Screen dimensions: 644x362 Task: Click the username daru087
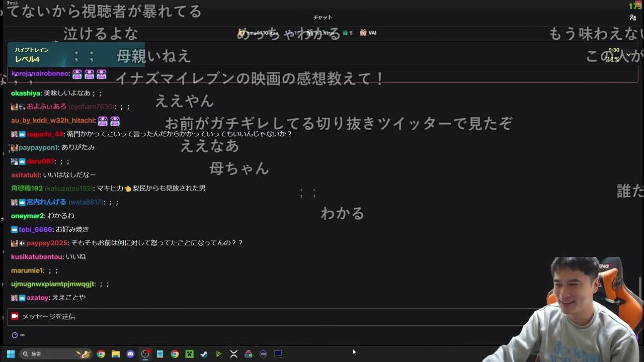tap(40, 161)
